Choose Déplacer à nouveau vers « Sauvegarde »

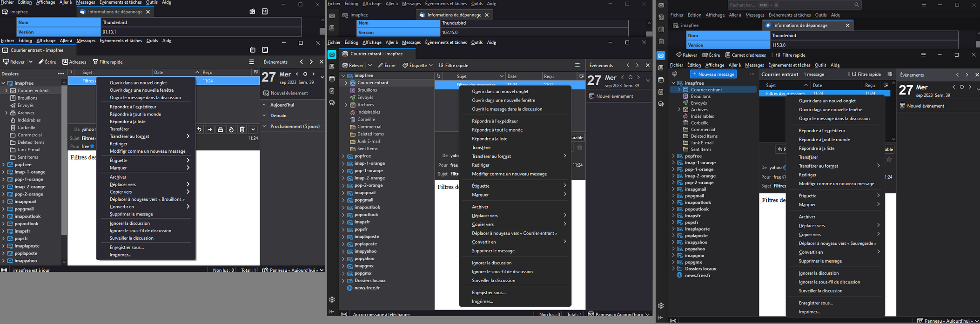pos(837,243)
